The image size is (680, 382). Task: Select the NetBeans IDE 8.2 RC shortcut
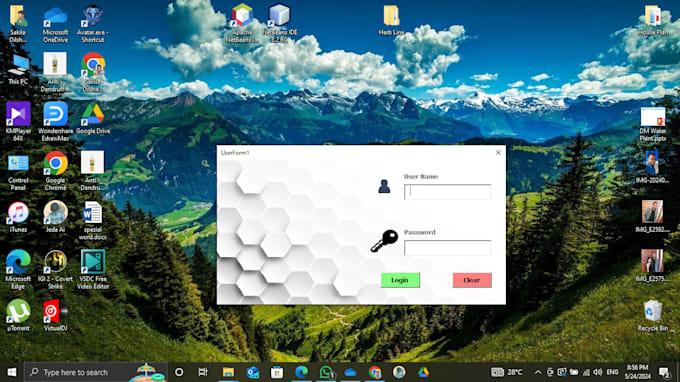[280, 23]
